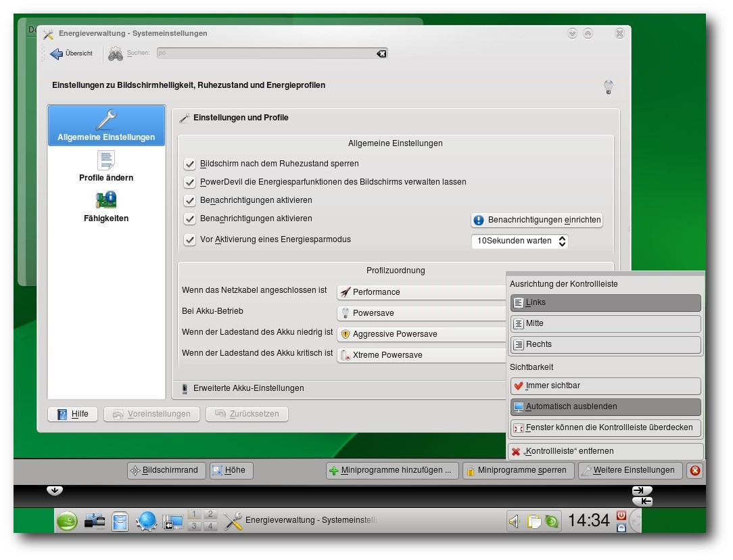
Task: Select Automatisch ausblenden option
Action: [606, 406]
